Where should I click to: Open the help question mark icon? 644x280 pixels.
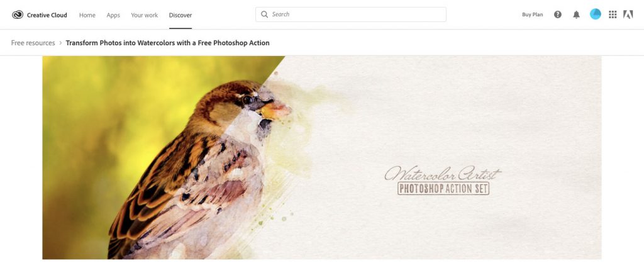(x=557, y=14)
